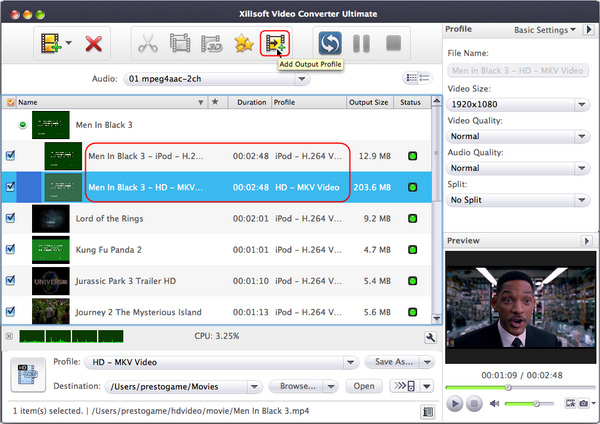Click the transfer to device icon

coord(405,386)
